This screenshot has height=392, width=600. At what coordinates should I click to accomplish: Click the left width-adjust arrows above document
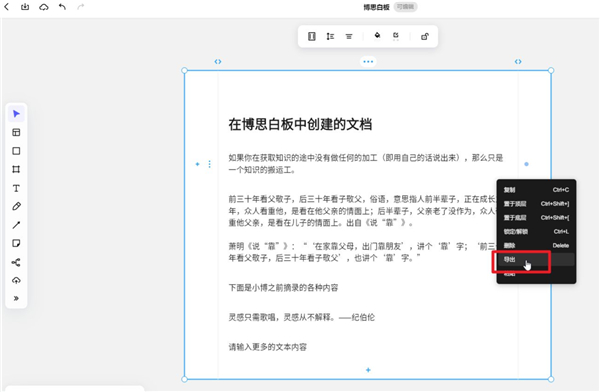[218, 61]
